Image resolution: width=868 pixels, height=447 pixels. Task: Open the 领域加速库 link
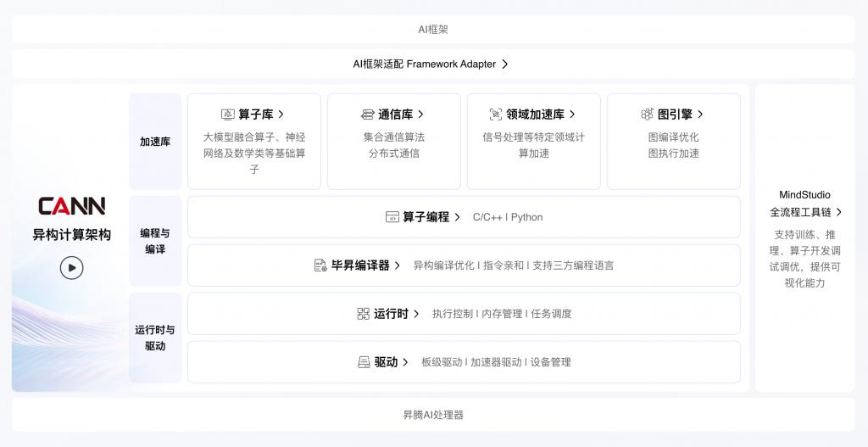point(536,115)
